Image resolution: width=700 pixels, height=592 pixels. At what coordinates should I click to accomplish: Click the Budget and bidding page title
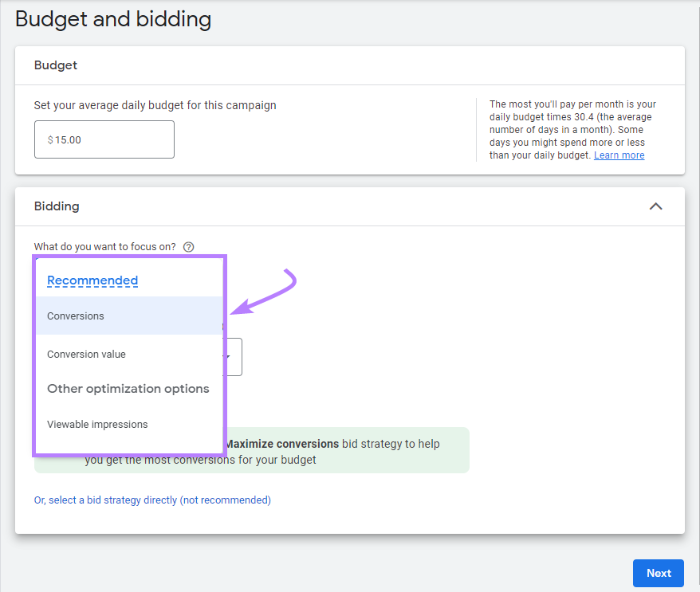coord(113,20)
